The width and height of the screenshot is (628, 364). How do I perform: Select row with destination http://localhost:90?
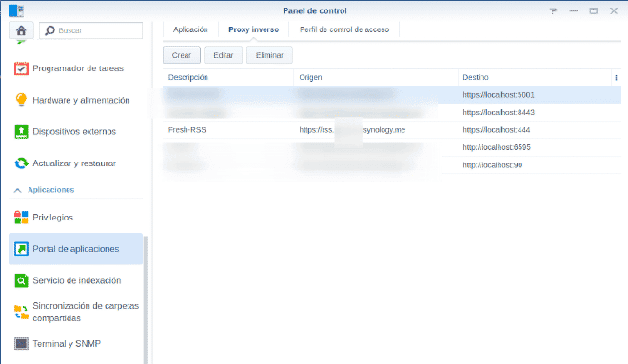pyautogui.click(x=392, y=165)
